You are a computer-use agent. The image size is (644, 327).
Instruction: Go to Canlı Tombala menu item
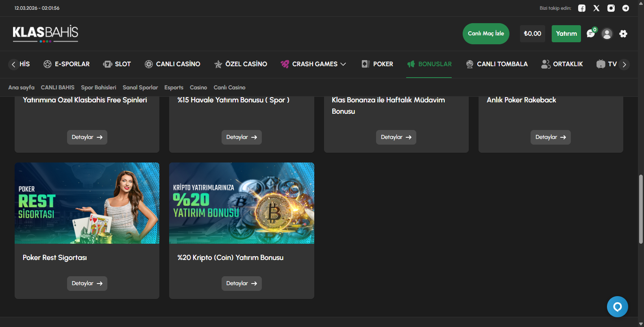(x=497, y=64)
